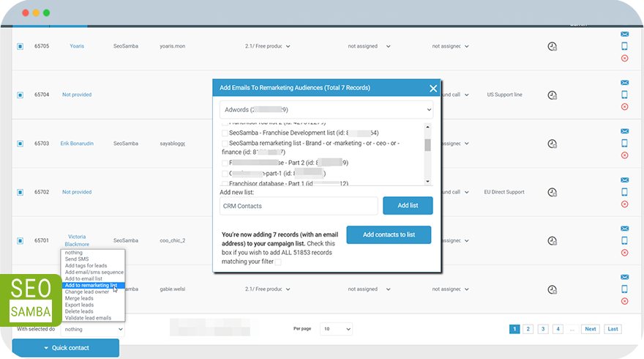
Task: Choose 'Merge leads' from the action list
Action: (x=79, y=298)
